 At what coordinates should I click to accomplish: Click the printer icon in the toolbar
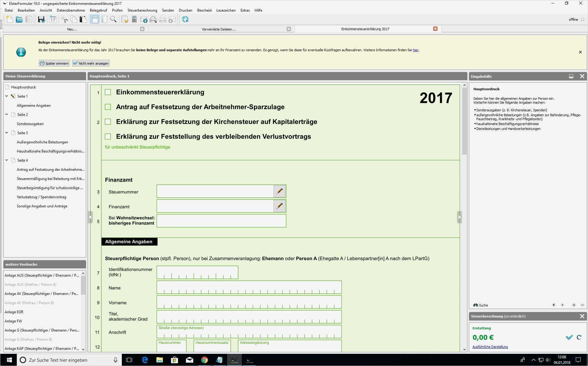[162, 19]
